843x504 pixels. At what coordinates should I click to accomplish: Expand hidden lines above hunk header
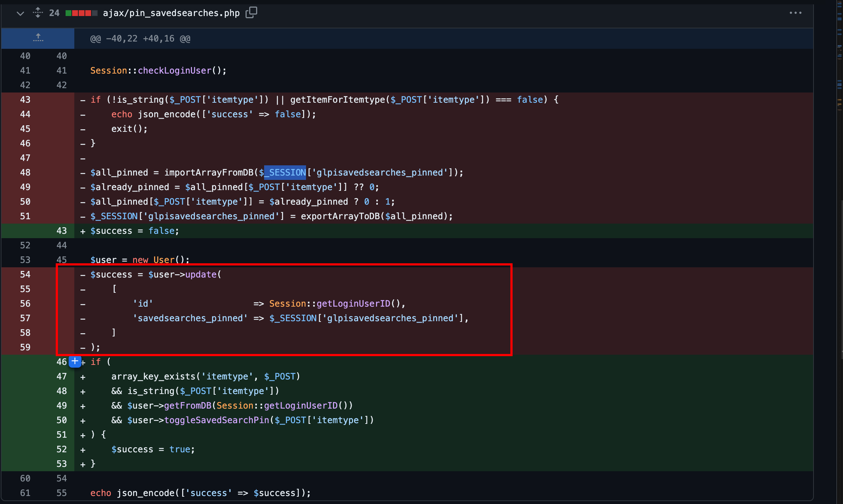coord(38,38)
